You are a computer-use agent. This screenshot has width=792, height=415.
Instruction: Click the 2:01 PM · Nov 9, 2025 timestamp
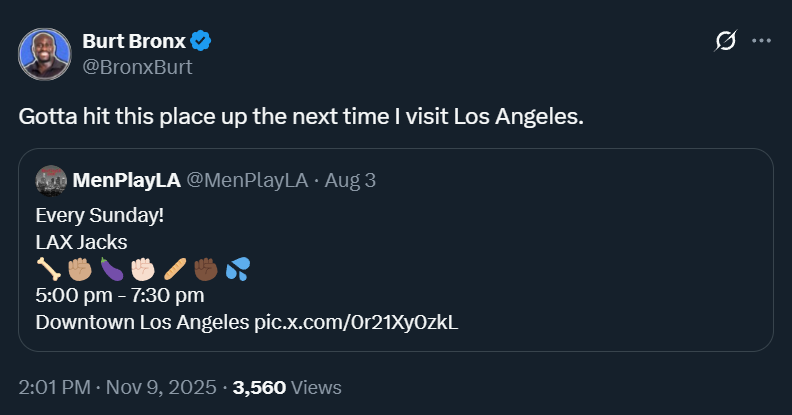116,387
